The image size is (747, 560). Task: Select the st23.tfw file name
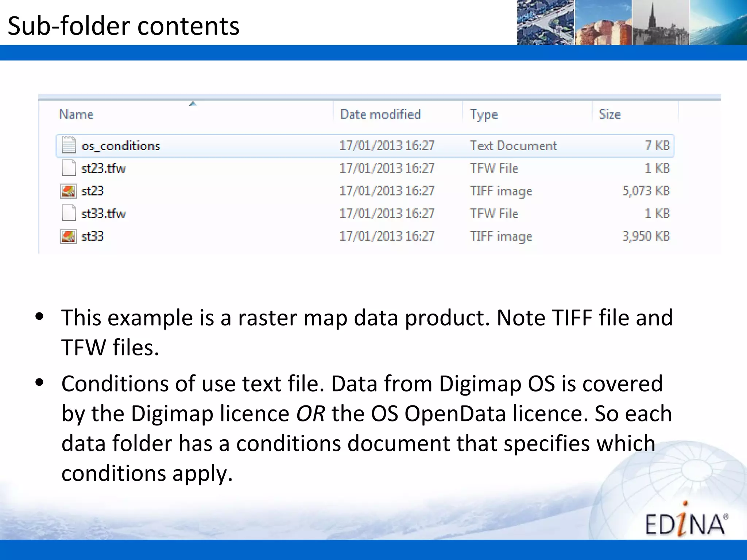103,168
